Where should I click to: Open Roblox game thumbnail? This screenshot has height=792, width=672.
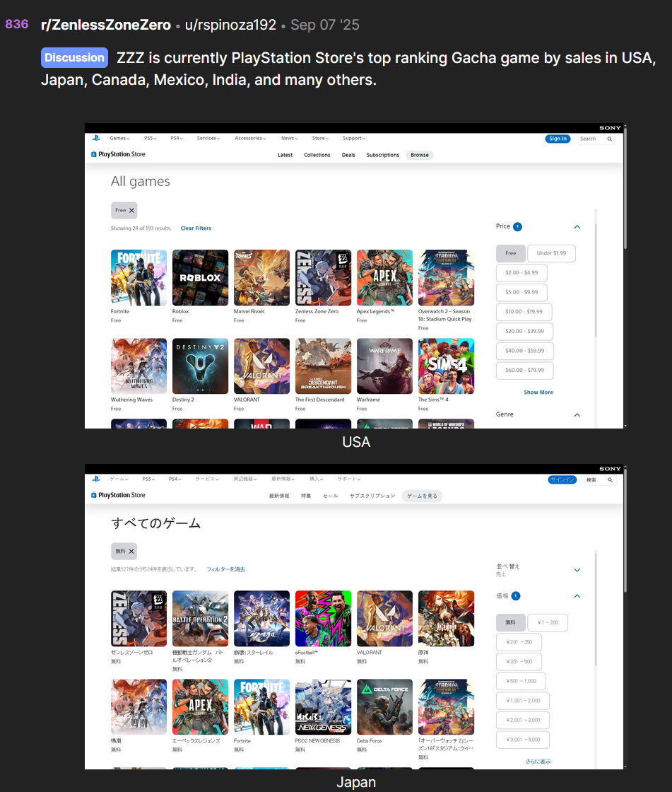201,277
